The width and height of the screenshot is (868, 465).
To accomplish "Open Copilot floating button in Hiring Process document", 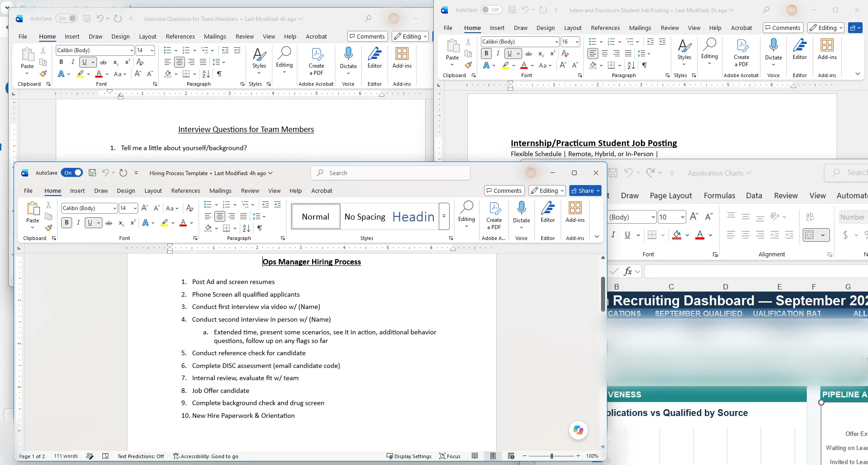I will coord(578,430).
